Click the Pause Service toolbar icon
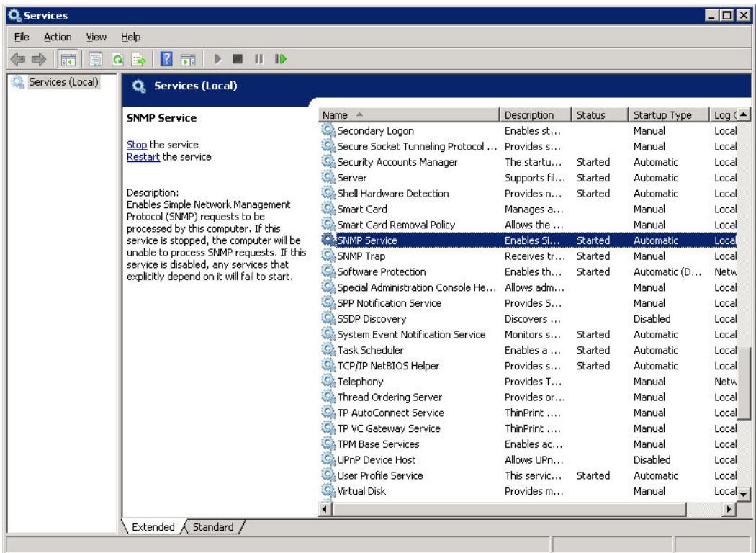The height and width of the screenshot is (553, 756). [x=259, y=59]
